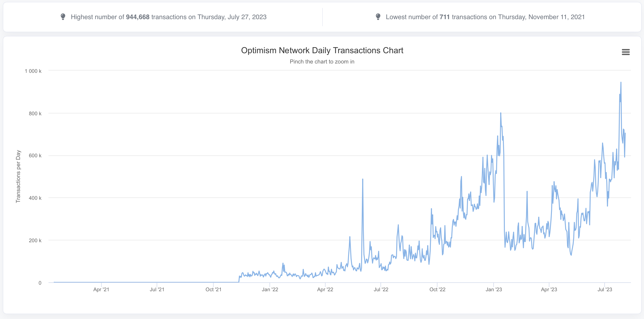This screenshot has height=319, width=644.
Task: Click the chart's highest peak in July 2023
Action: coord(621,83)
